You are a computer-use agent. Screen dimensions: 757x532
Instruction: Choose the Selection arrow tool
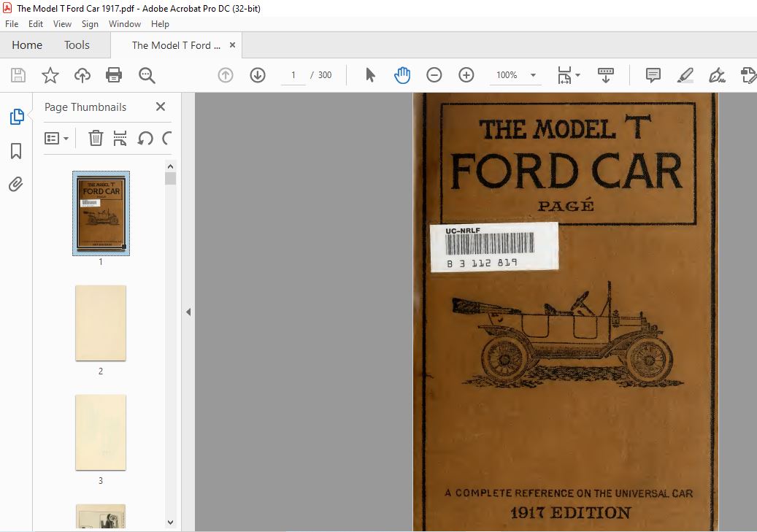(x=370, y=75)
